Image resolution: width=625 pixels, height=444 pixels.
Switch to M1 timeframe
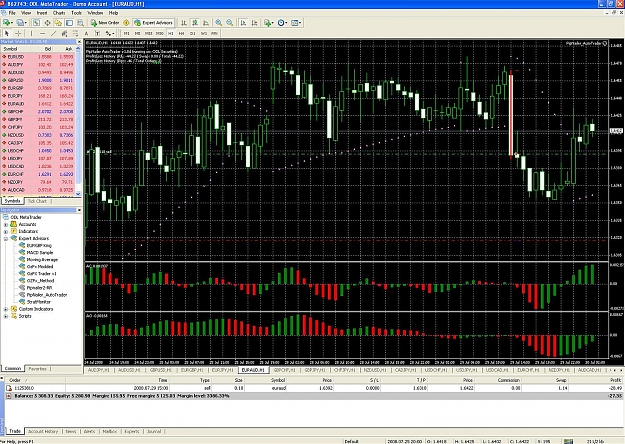tap(126, 33)
